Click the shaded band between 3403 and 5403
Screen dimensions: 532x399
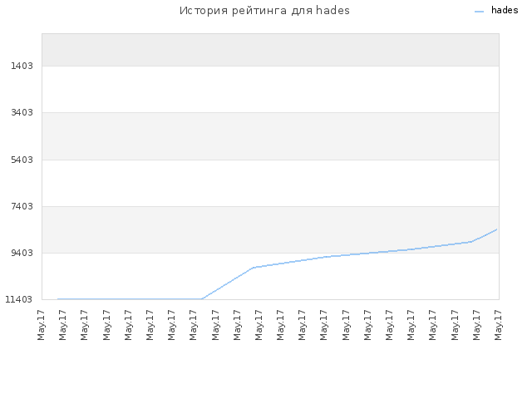tap(270, 136)
